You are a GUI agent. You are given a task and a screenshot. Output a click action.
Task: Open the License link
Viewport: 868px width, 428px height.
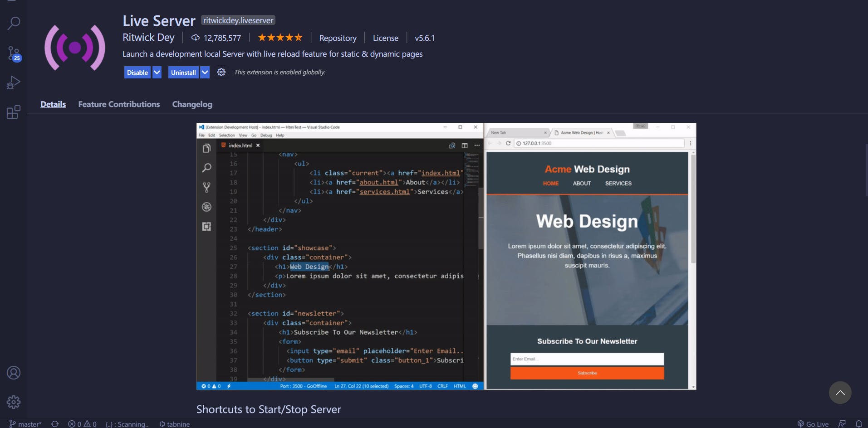pyautogui.click(x=386, y=38)
